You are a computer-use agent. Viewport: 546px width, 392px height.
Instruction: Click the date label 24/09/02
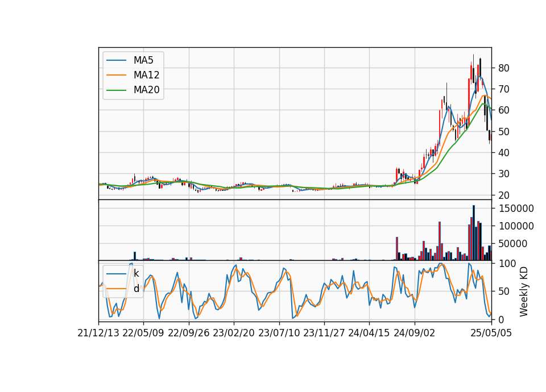(415, 333)
